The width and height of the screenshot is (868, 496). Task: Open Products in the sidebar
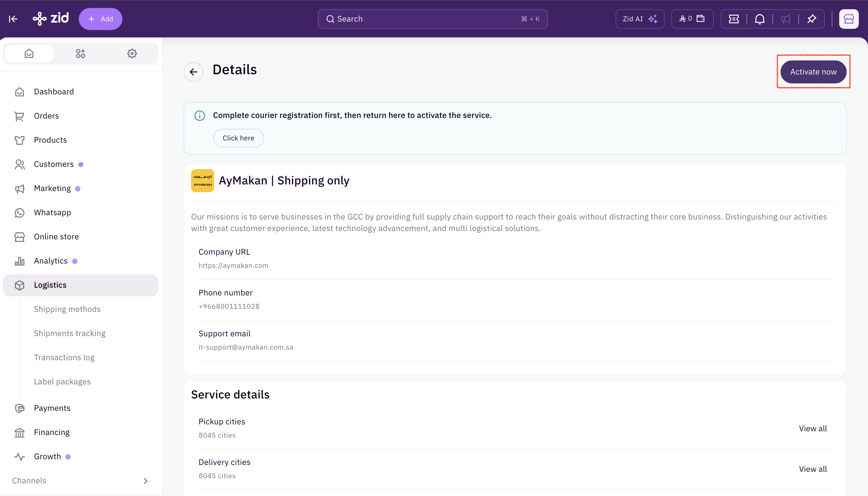click(80, 140)
